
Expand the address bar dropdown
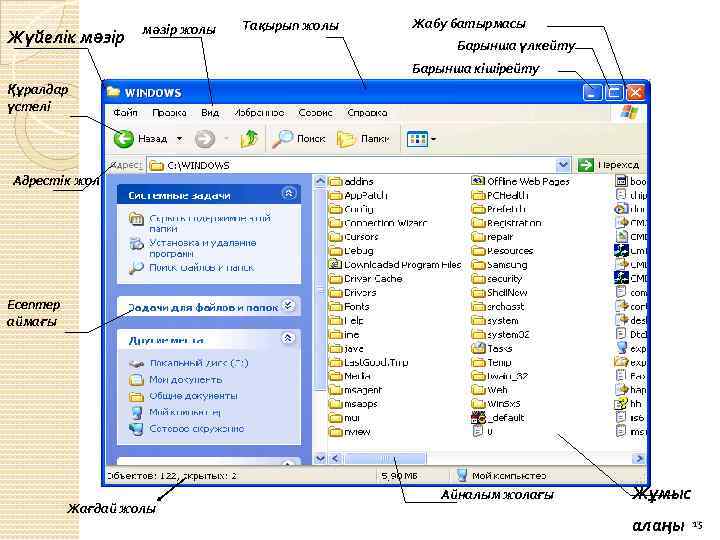(563, 165)
